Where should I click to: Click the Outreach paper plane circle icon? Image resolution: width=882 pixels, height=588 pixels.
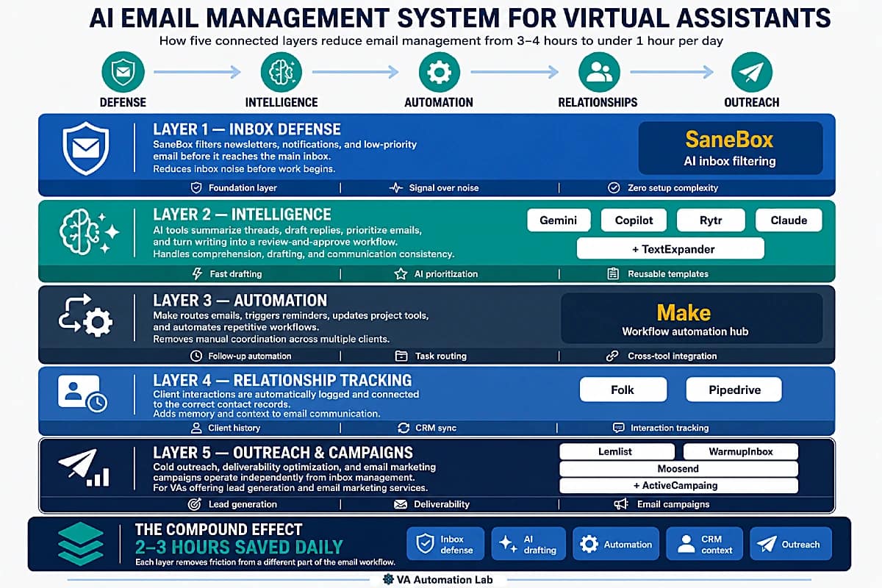(x=751, y=72)
